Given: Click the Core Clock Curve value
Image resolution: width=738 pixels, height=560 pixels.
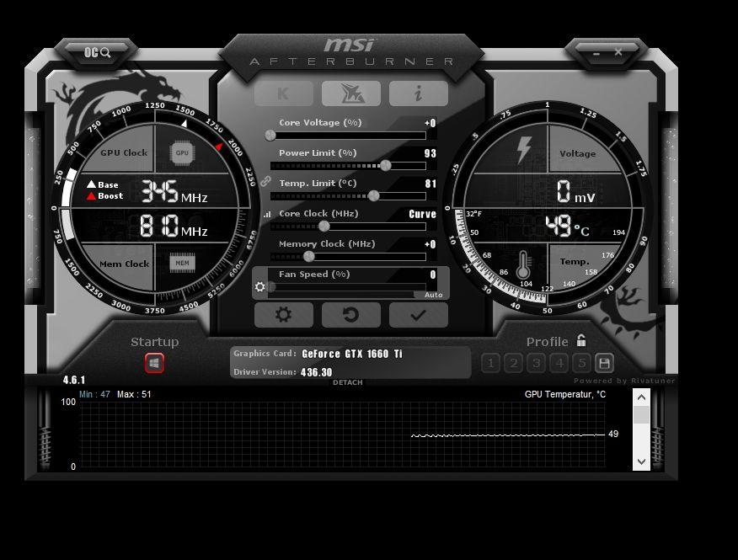Looking at the screenshot, I should [x=423, y=214].
